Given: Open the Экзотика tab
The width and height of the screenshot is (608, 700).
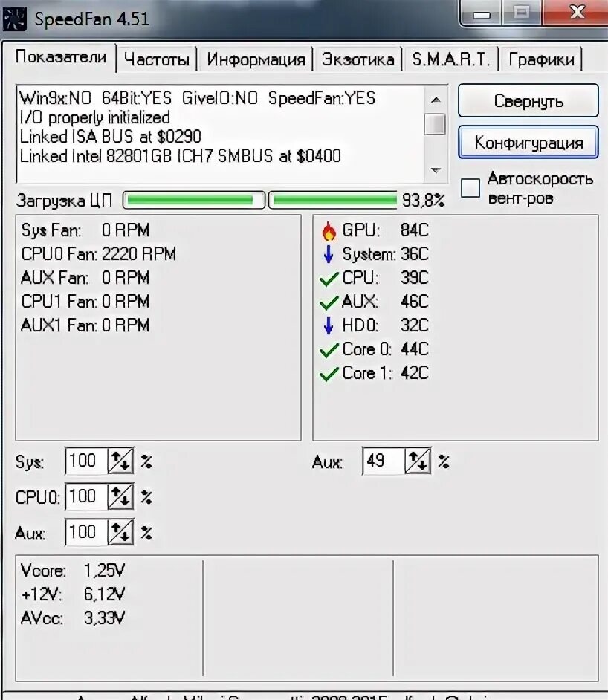Looking at the screenshot, I should click(358, 59).
